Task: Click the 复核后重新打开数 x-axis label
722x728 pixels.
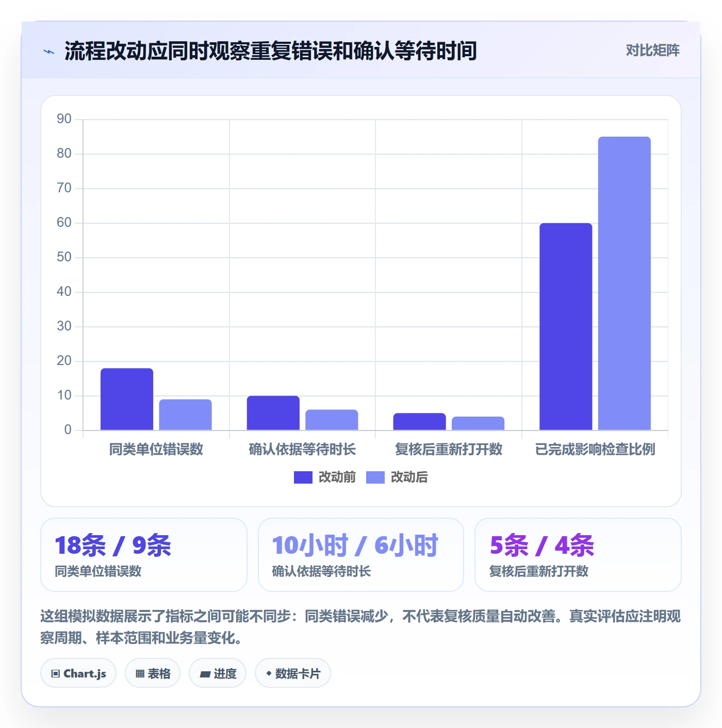Action: 449,450
